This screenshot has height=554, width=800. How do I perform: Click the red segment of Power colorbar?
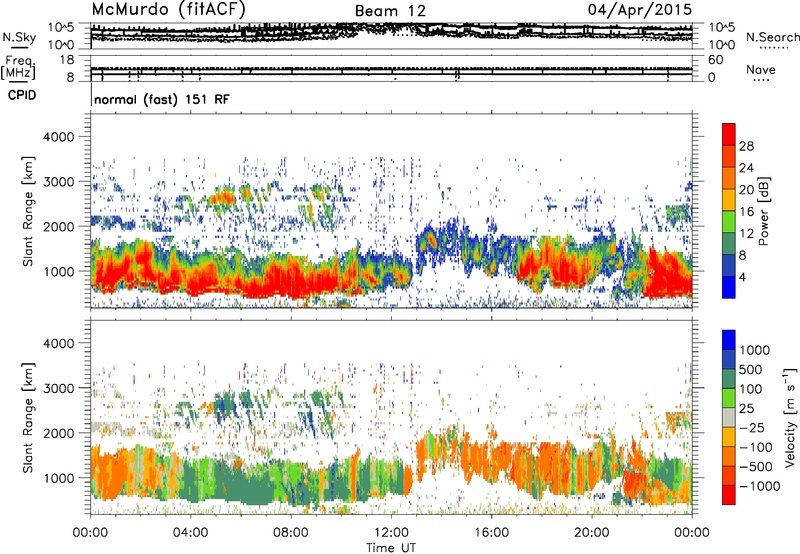[x=729, y=134]
